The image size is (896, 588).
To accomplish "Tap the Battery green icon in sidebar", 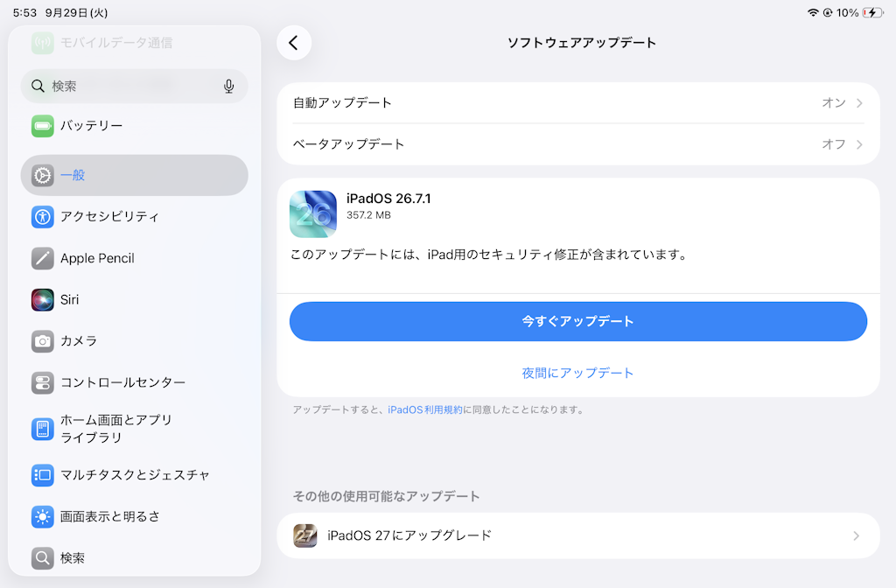I will [42, 126].
